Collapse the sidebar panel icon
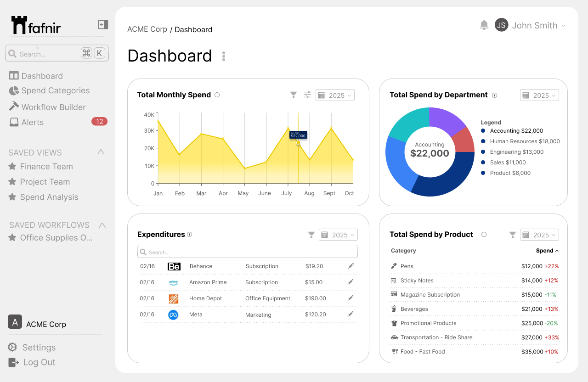Viewport: 588px width, 382px height. 103,25
